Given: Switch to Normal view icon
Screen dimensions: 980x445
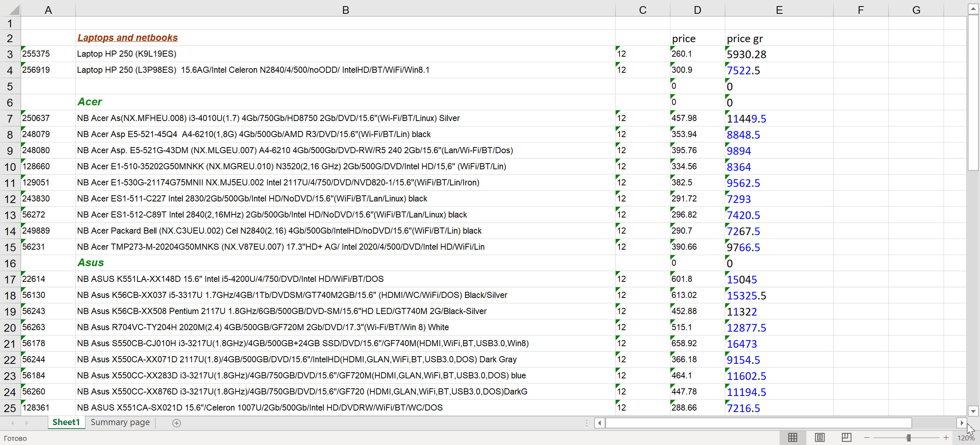Looking at the screenshot, I should pos(793,437).
